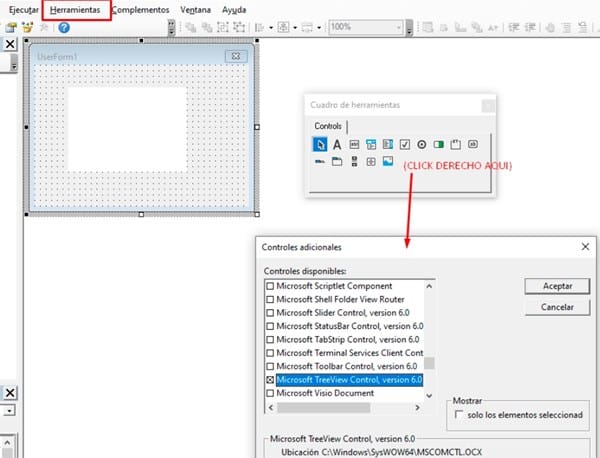
Task: Choose the ComboBox control icon
Action: (x=371, y=144)
